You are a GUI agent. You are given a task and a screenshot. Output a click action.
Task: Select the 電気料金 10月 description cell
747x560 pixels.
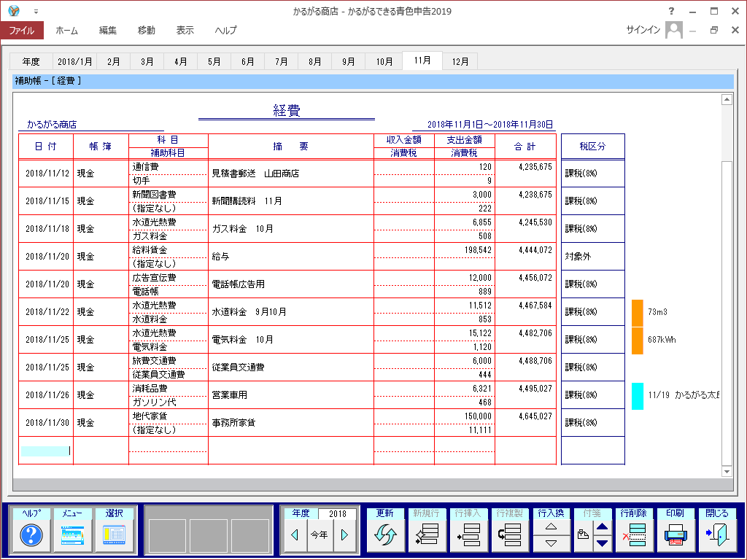pos(291,340)
